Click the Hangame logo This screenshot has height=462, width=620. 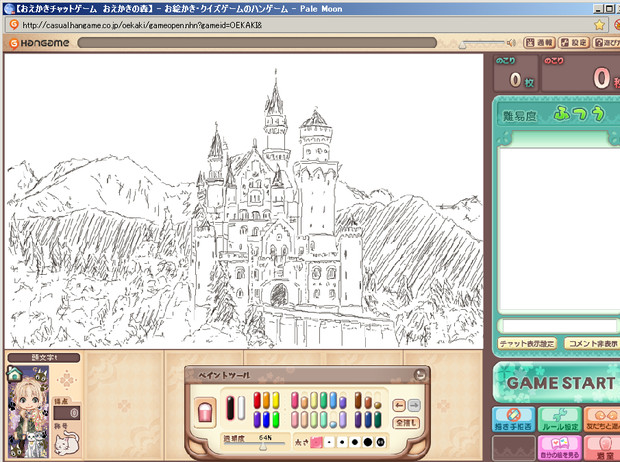[x=39, y=43]
